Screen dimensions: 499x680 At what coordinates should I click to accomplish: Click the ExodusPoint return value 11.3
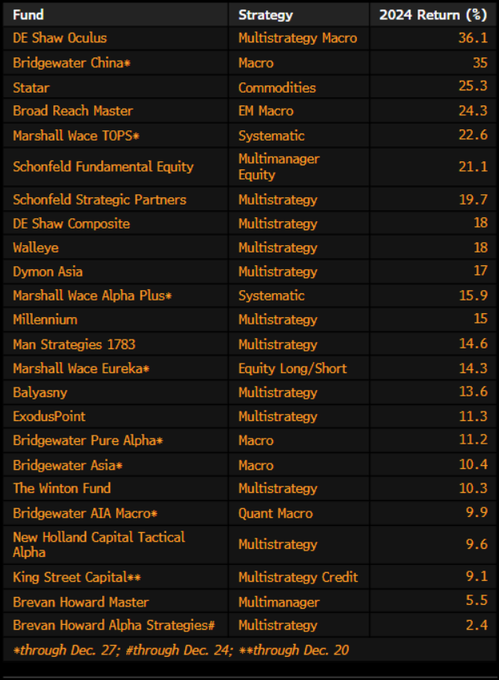pos(473,416)
